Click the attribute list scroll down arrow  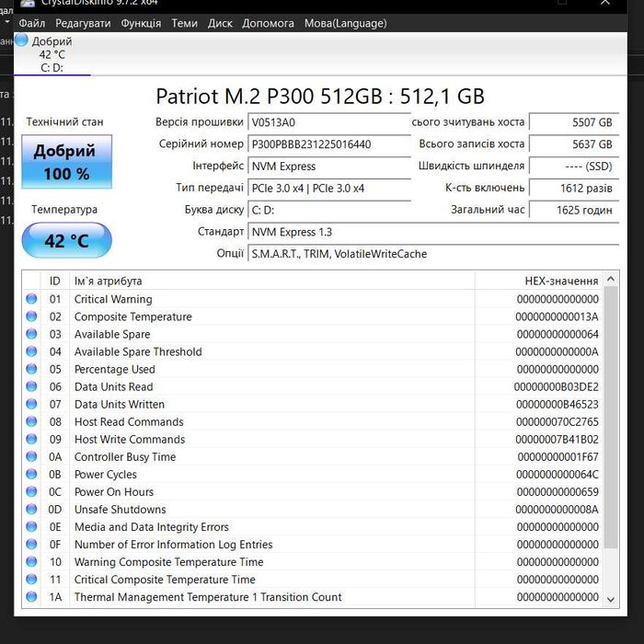pyautogui.click(x=611, y=600)
